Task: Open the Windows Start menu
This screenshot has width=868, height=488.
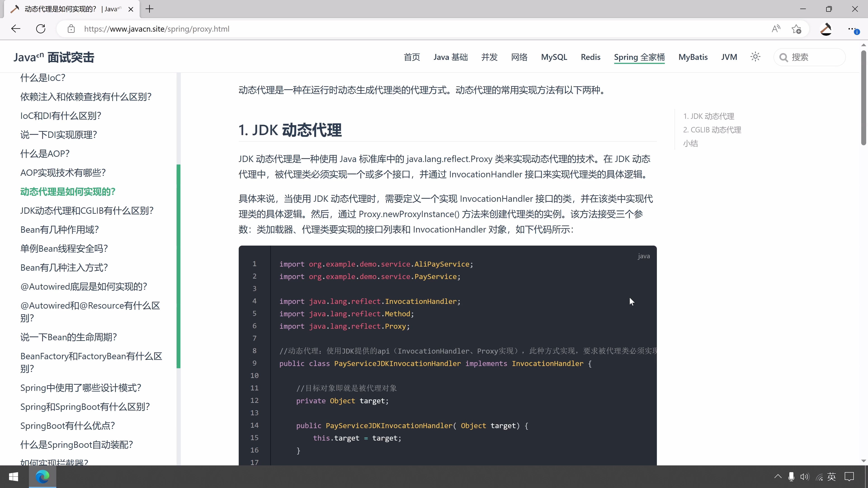Action: pos(14,476)
